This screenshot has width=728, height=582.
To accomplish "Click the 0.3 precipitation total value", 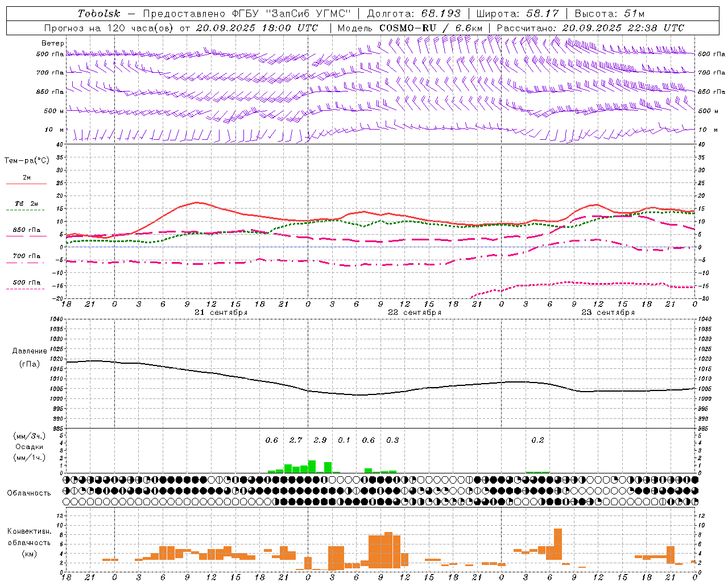I will (392, 440).
